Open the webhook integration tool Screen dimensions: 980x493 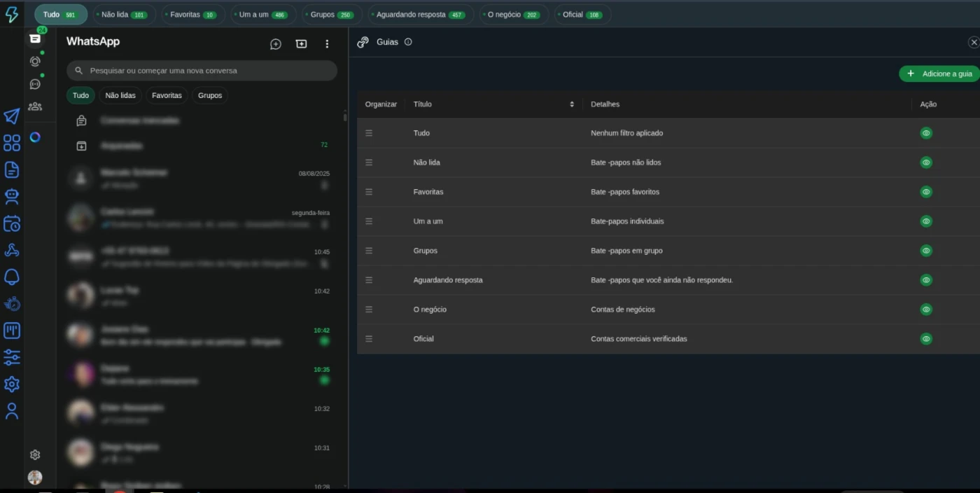12,250
